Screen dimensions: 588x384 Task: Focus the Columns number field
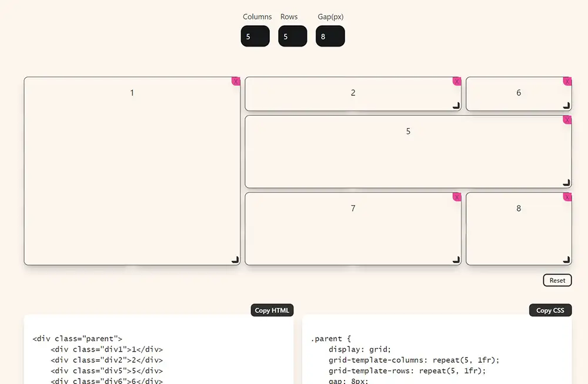pos(255,36)
